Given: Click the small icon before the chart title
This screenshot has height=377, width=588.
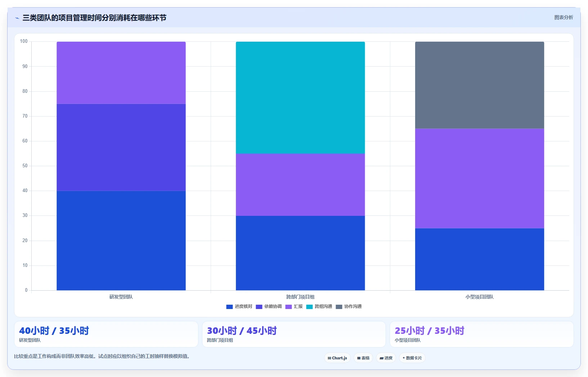Looking at the screenshot, I should coord(17,18).
